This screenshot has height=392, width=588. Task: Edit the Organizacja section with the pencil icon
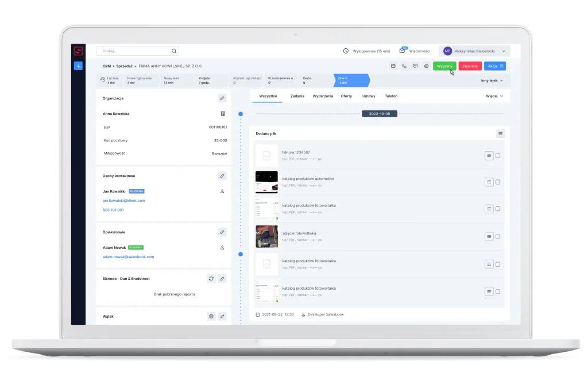(x=222, y=98)
